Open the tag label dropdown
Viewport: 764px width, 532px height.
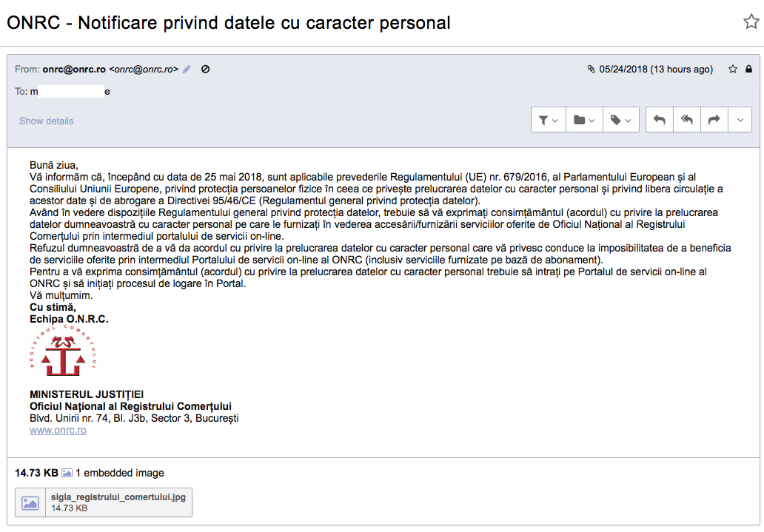621,120
